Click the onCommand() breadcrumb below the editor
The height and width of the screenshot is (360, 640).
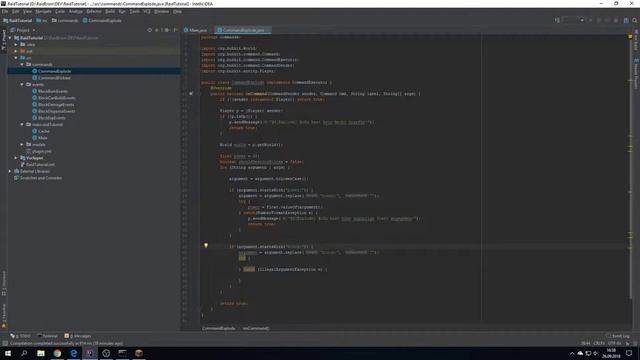point(256,328)
